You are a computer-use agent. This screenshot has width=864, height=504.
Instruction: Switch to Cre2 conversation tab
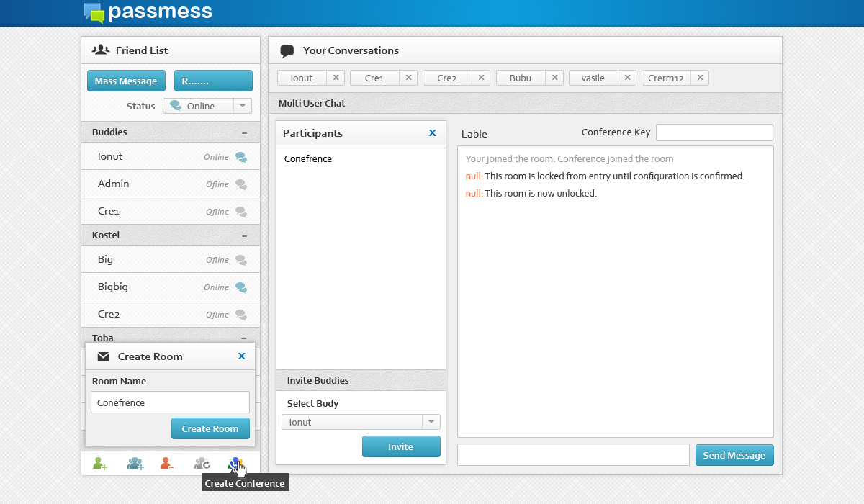pos(447,78)
